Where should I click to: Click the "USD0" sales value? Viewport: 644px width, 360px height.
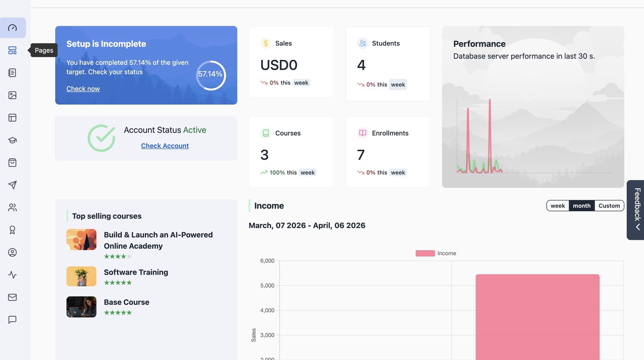(279, 65)
